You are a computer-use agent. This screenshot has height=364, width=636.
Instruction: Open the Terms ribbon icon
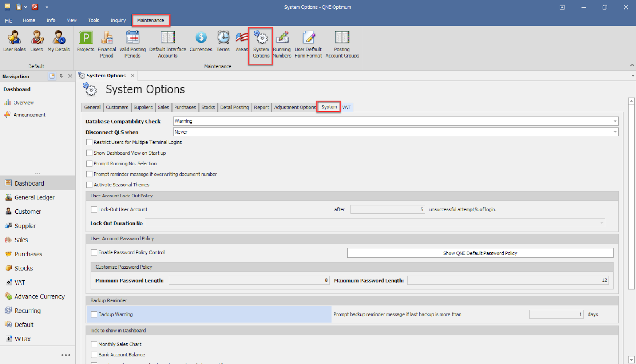[x=223, y=41]
